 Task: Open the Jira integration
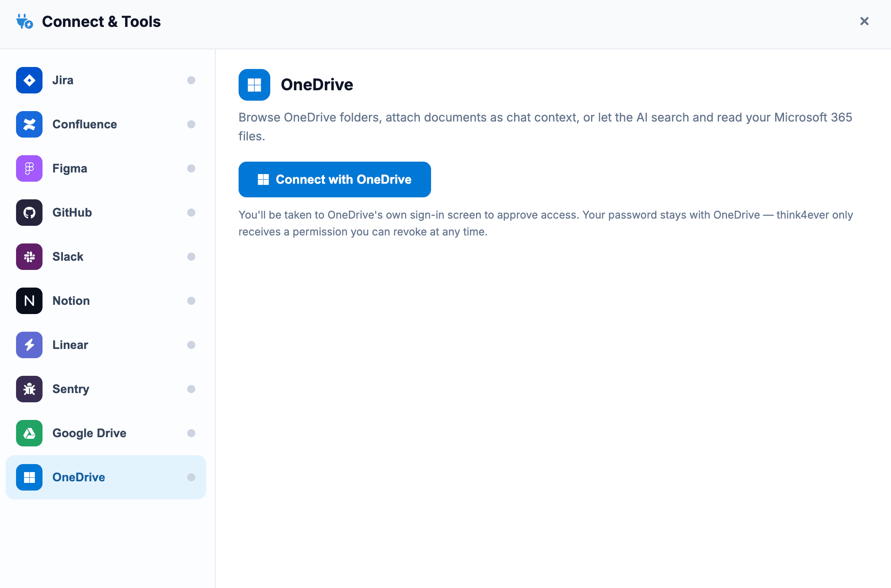tap(106, 80)
